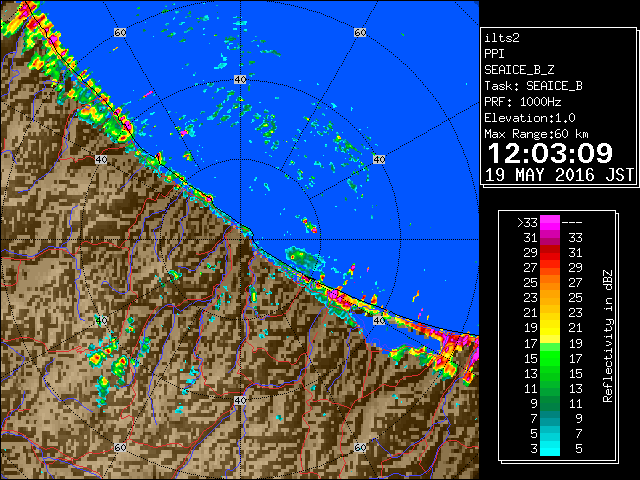
Task: Pick the dark green 9–11 dBZ swatch
Action: [x=550, y=403]
